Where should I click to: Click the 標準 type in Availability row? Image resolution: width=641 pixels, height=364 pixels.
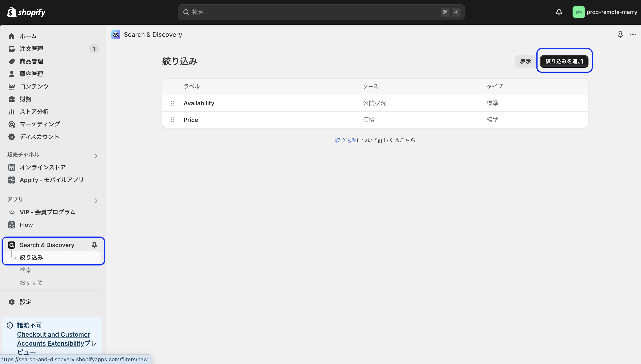[x=492, y=103]
